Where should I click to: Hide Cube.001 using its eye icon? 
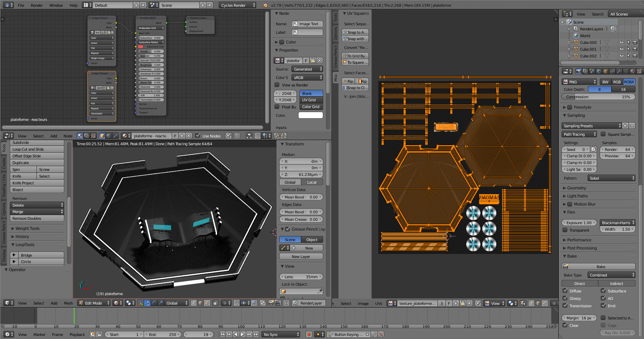click(621, 49)
